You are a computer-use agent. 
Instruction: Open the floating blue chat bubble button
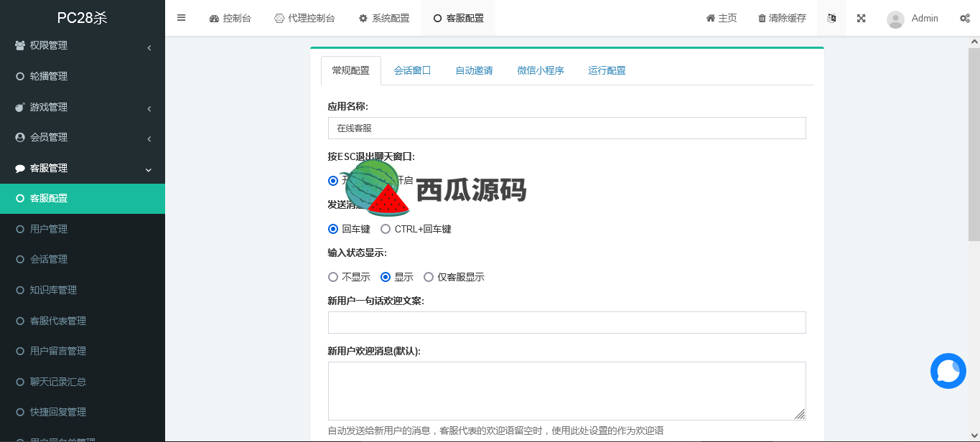click(x=948, y=371)
